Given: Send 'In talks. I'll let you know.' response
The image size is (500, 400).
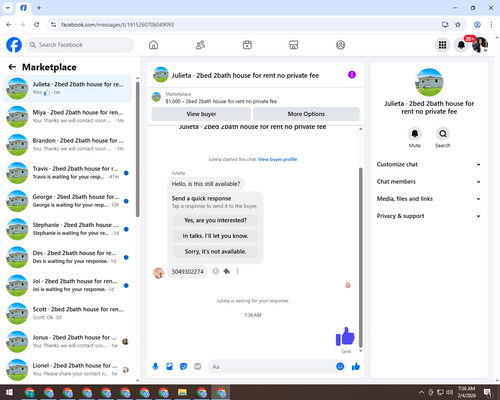Looking at the screenshot, I should point(215,236).
